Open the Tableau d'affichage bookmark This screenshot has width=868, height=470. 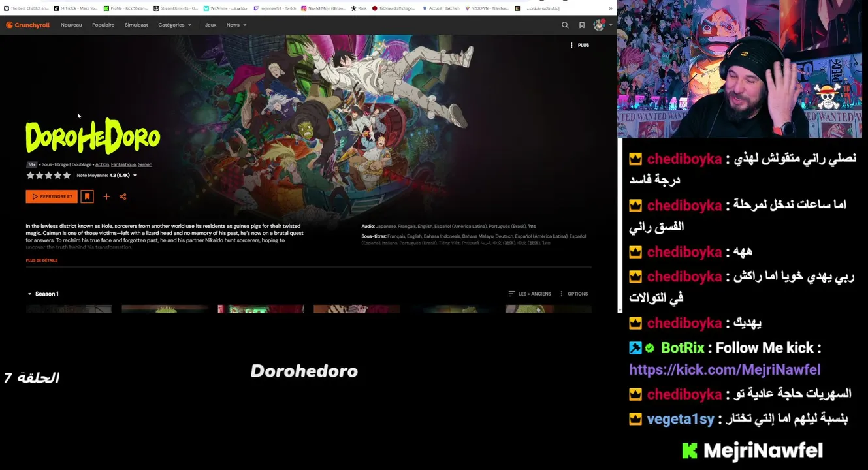coord(394,8)
